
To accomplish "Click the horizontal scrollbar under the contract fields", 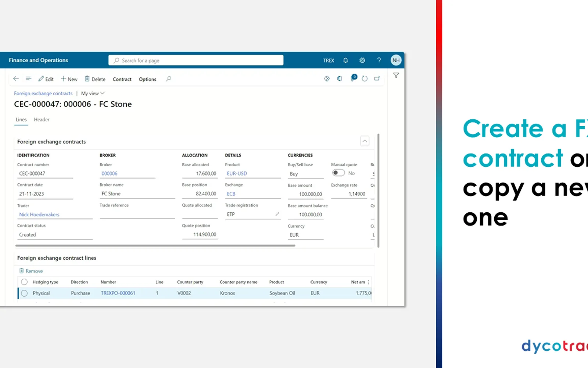I will tap(155, 245).
